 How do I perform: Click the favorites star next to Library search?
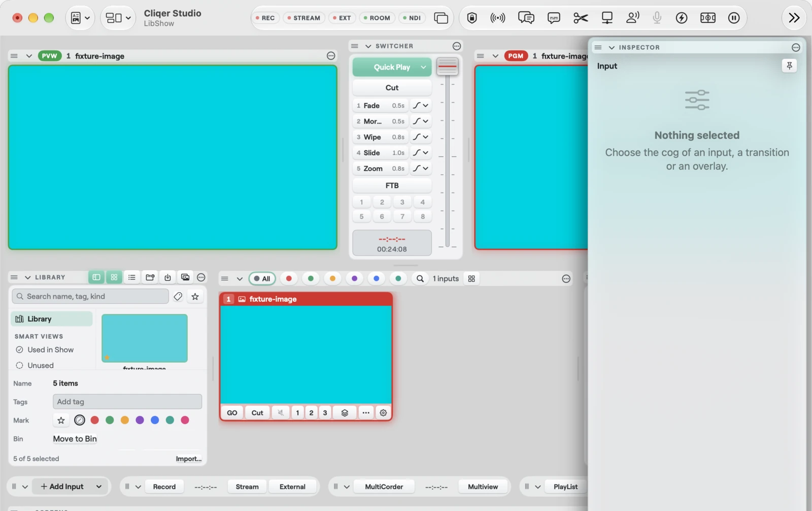pyautogui.click(x=195, y=296)
